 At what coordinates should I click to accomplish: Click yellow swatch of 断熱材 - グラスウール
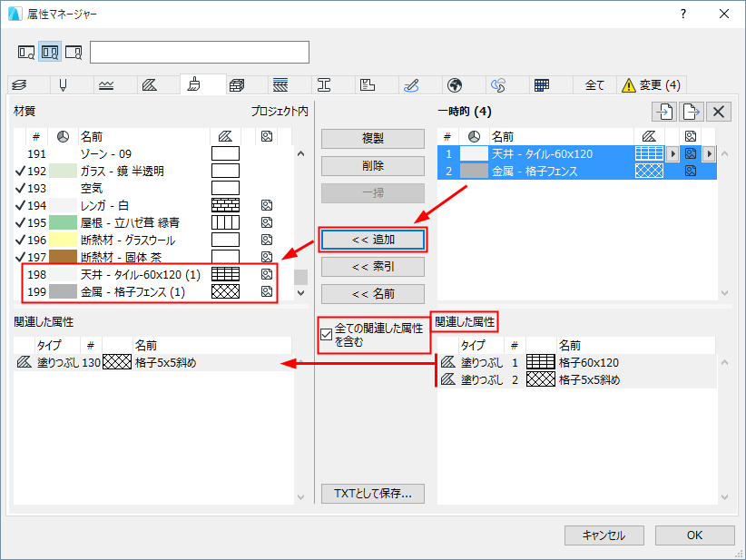[63, 240]
